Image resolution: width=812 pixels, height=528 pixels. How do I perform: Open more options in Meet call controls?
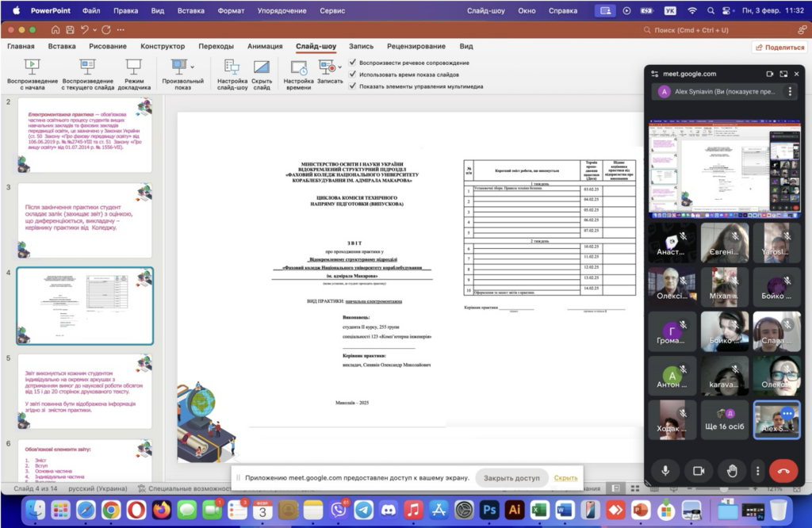(757, 471)
